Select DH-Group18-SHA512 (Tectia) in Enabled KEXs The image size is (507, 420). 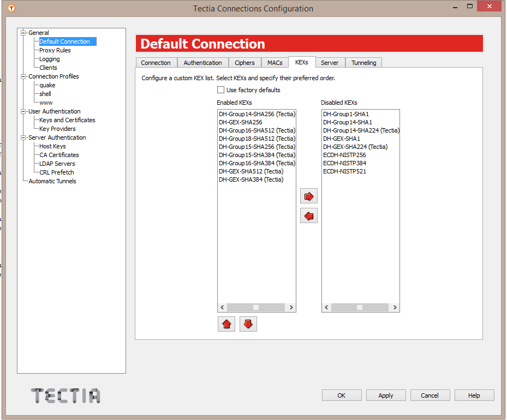tap(257, 139)
